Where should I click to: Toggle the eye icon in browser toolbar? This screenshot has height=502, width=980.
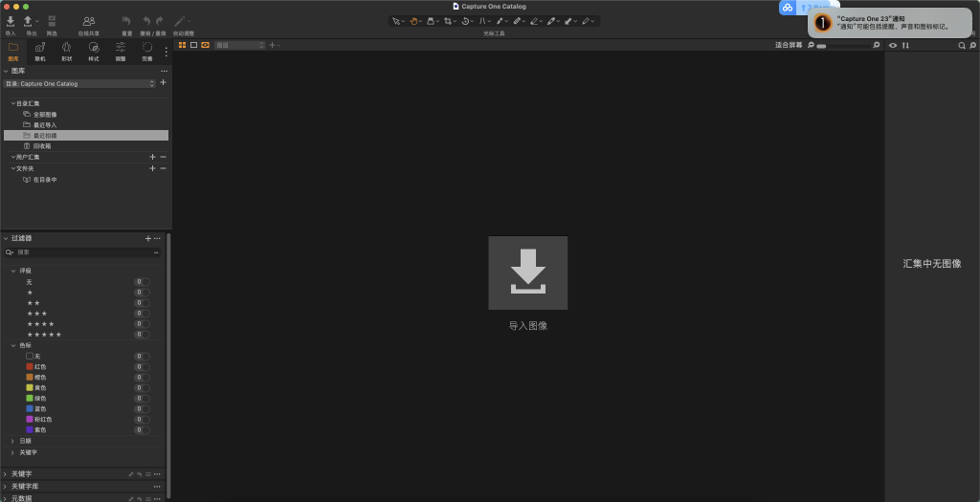pos(893,46)
